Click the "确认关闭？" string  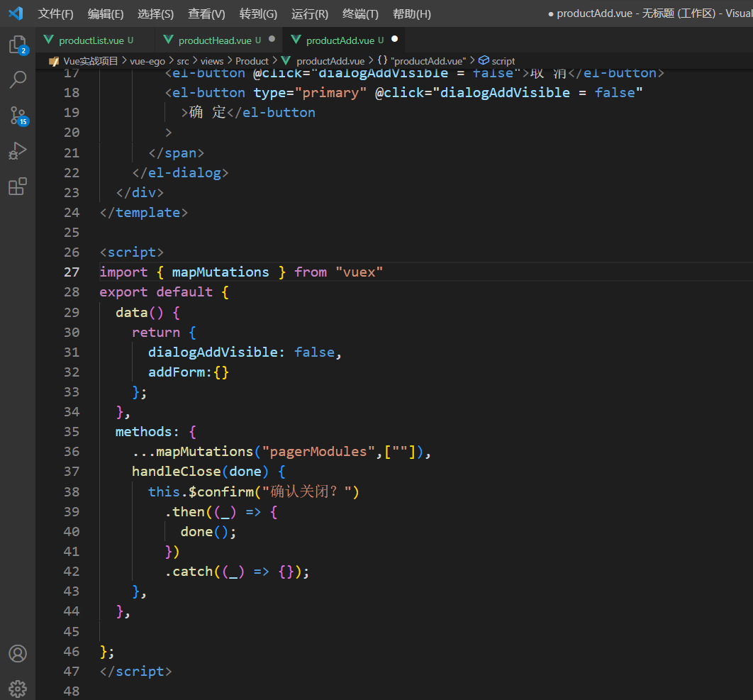tap(306, 492)
